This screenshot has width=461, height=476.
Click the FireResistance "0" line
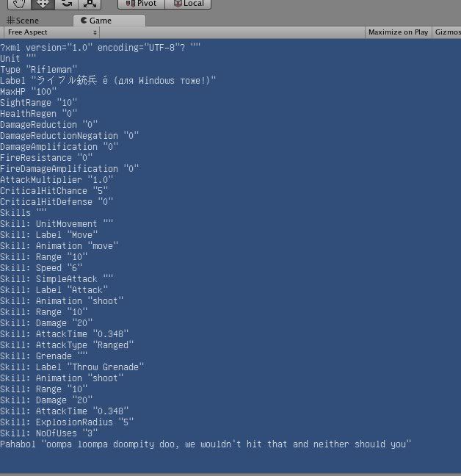click(46, 157)
